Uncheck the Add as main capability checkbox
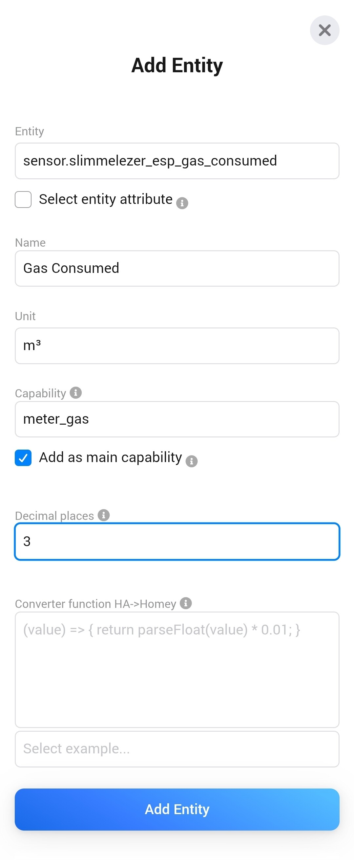This screenshot has height=868, width=354. pos(23,457)
